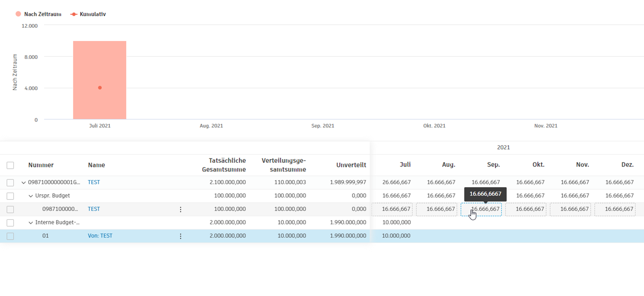Open the three-dot menu for row 0987100000... TEST
This screenshot has height=296, width=644.
180,209
